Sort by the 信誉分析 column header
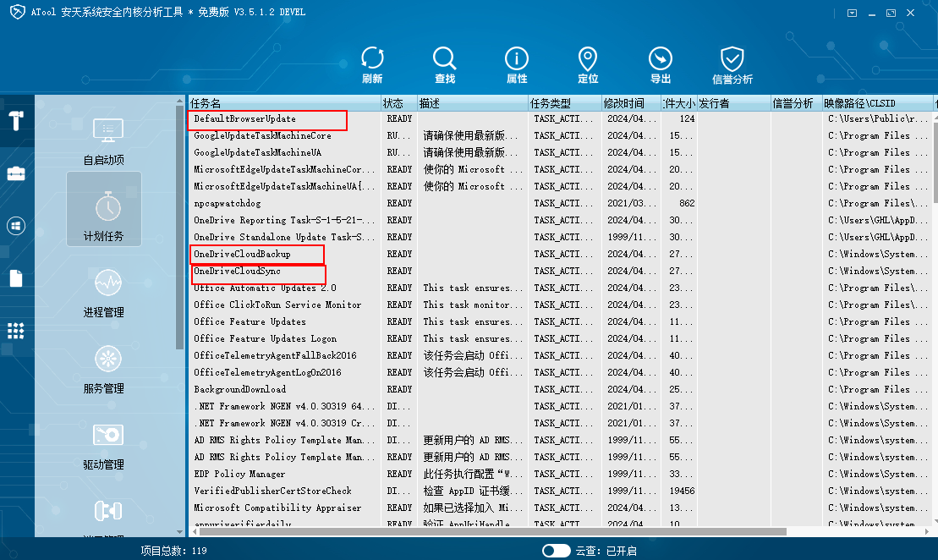938x560 pixels. (797, 103)
